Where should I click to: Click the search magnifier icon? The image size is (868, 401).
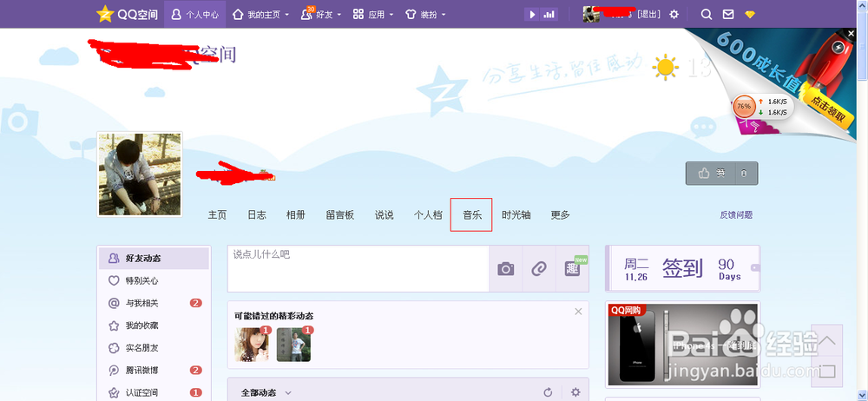pos(707,15)
